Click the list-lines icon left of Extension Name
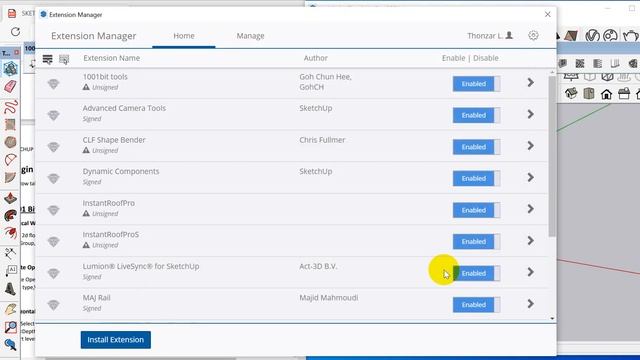The width and height of the screenshot is (640, 360). pyautogui.click(x=47, y=60)
